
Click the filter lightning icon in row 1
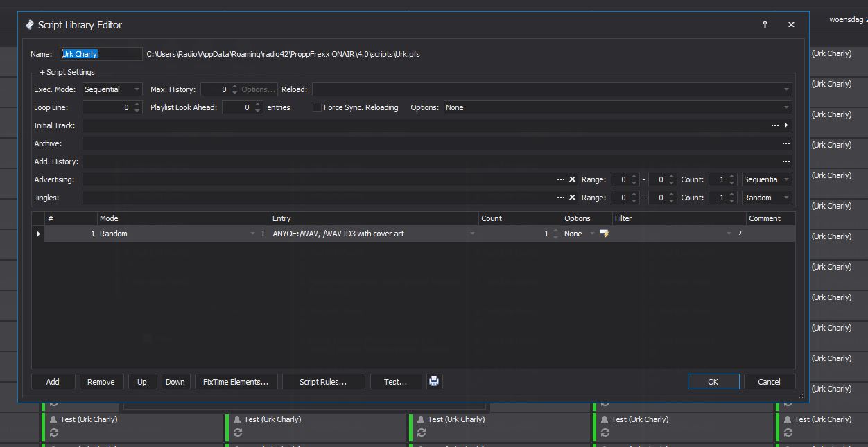point(605,234)
